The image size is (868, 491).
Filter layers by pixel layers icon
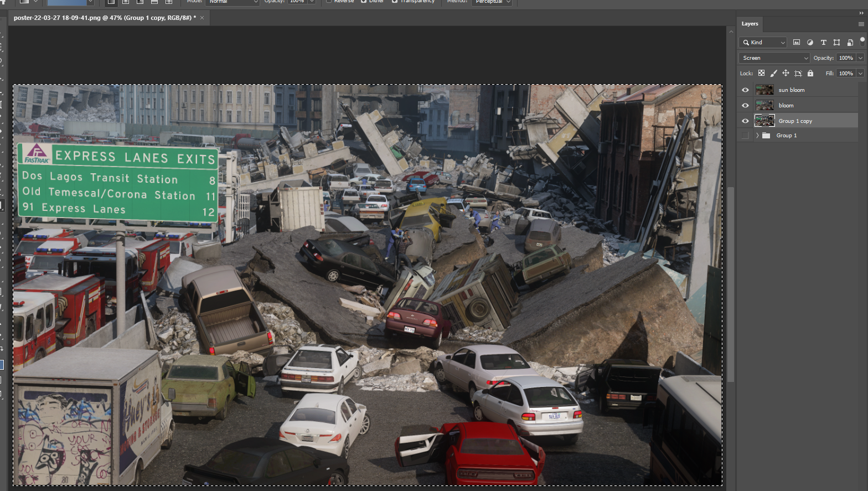coord(797,42)
